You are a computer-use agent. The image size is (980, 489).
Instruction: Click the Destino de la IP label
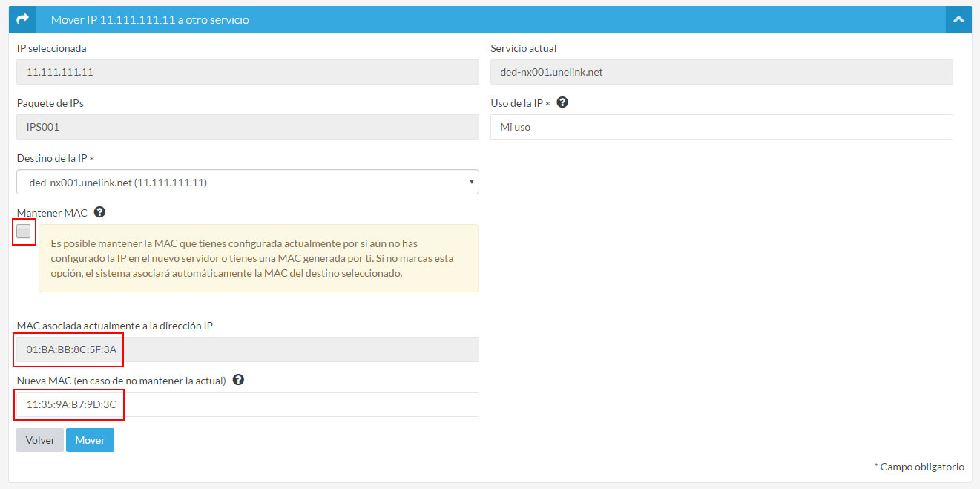pyautogui.click(x=52, y=158)
